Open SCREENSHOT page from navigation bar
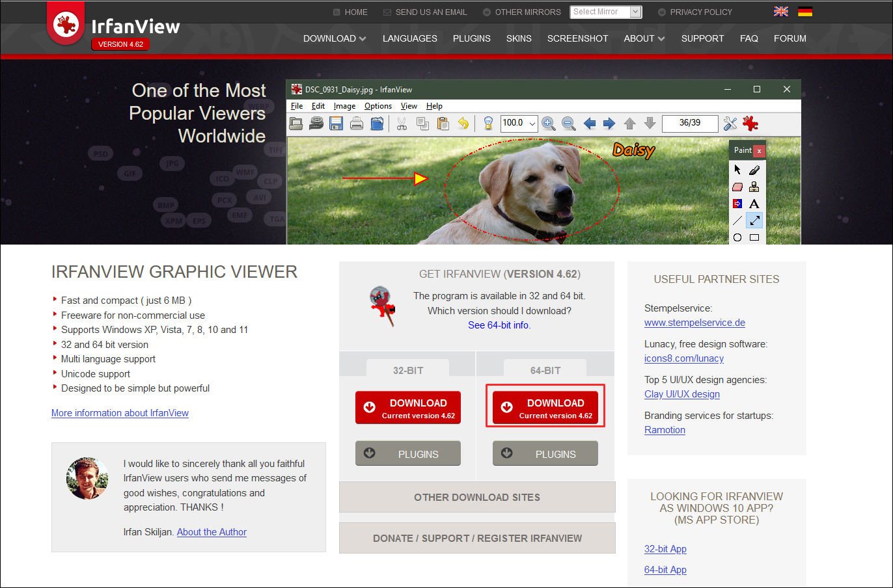The height and width of the screenshot is (588, 893). [x=577, y=38]
